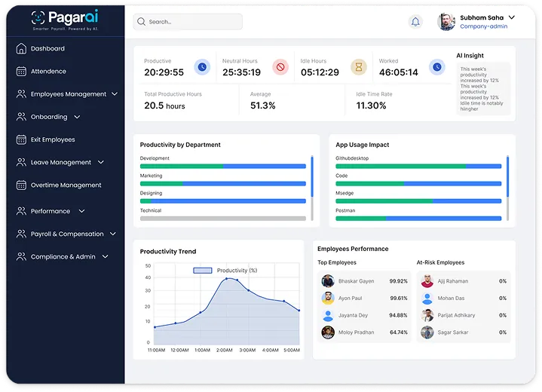The image size is (542, 392).
Task: Expand Payroll & Compensation section
Action: [114, 234]
